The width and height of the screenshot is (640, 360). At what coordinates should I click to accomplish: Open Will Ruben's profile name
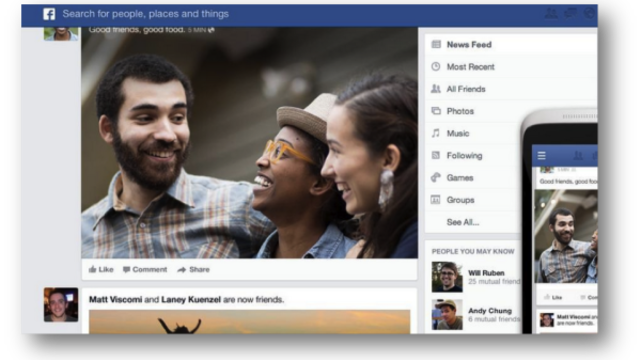pyautogui.click(x=486, y=273)
